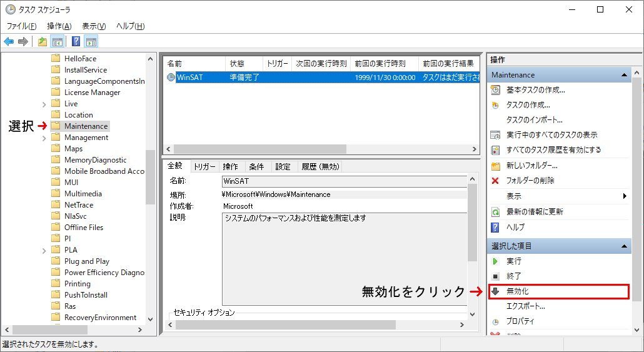Click the up-one-level folder toolbar icon
The height and width of the screenshot is (352, 644).
[x=42, y=42]
